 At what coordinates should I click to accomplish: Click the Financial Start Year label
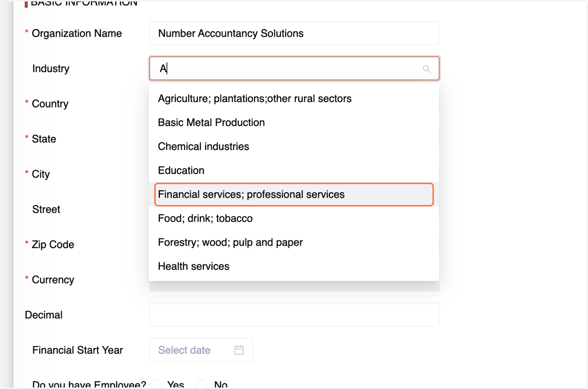click(77, 350)
